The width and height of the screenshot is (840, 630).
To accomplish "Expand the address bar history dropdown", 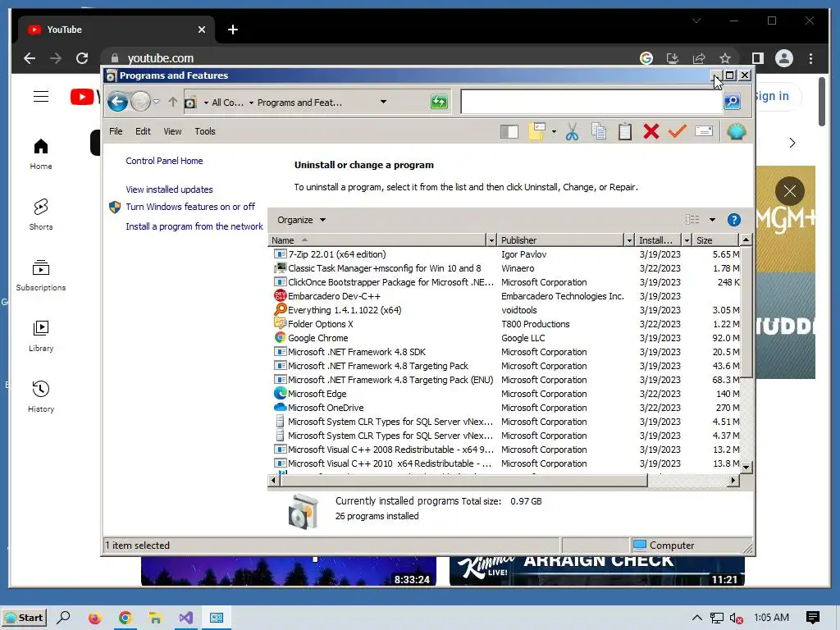I will pyautogui.click(x=384, y=102).
